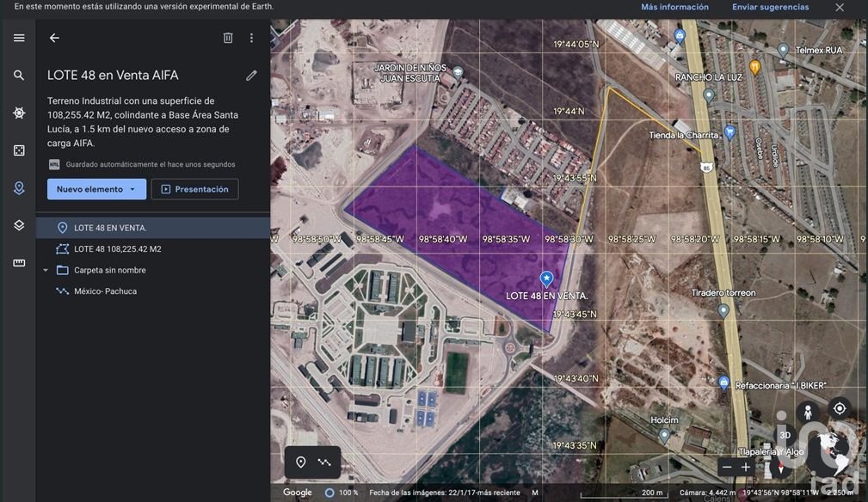Open the Más información link
The image size is (868, 502).
(674, 7)
